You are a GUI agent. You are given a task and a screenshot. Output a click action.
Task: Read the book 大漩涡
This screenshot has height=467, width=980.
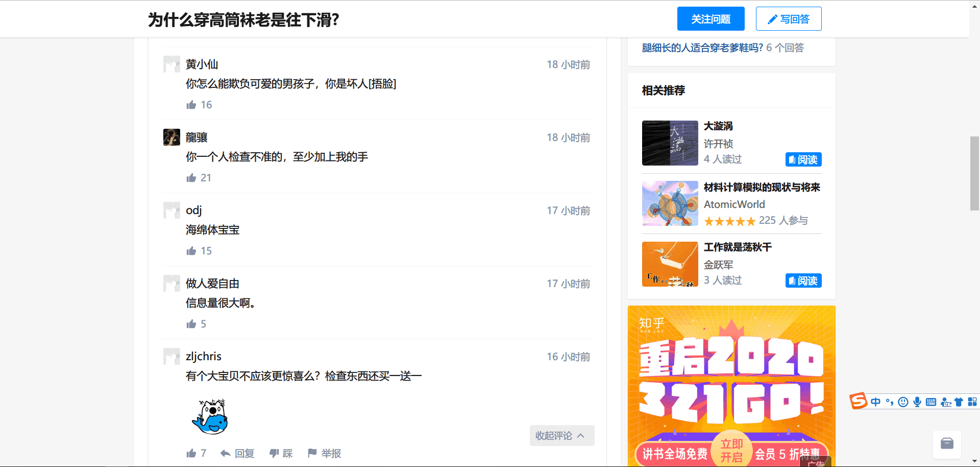(x=803, y=159)
